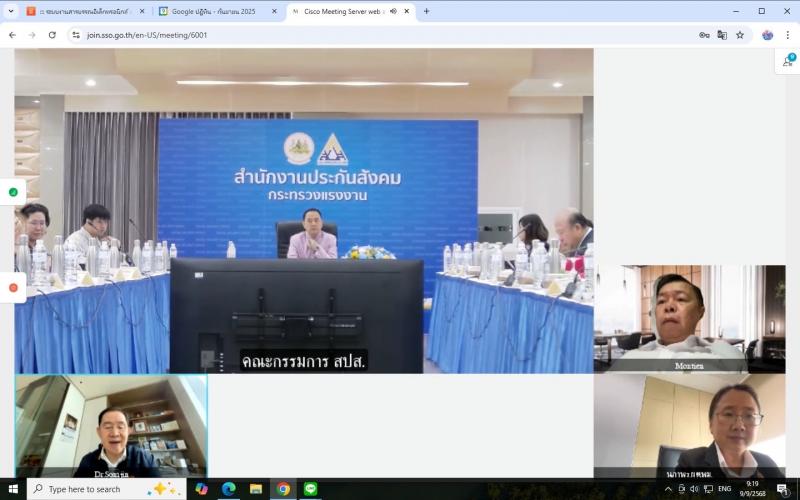The width and height of the screenshot is (800, 500).
Task: Bookmark this page with star icon
Action: pyautogui.click(x=740, y=35)
